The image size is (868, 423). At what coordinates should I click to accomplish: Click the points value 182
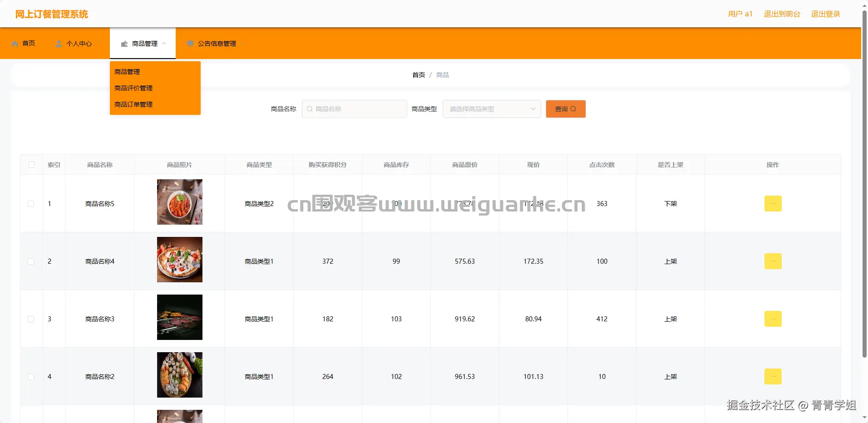coord(328,319)
